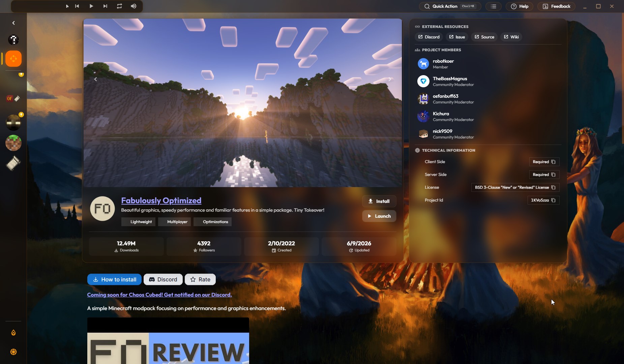Image resolution: width=624 pixels, height=364 pixels.
Task: Open the Chaos Cubed Discord announcement link
Action: [159, 295]
